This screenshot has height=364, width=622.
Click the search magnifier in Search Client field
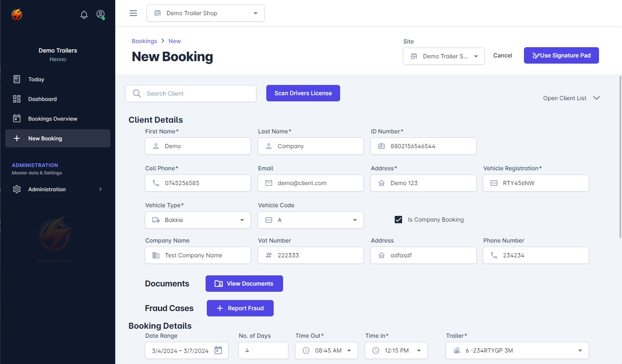pos(137,94)
